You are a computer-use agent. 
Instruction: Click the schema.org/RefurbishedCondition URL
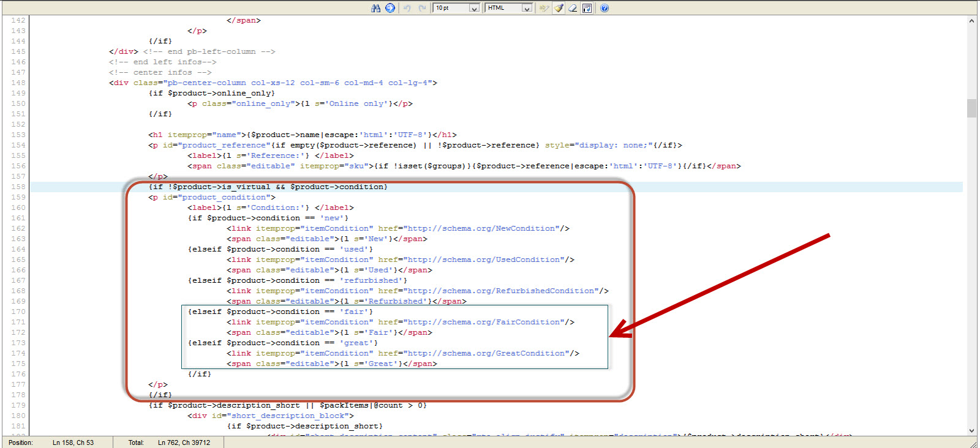coord(500,291)
